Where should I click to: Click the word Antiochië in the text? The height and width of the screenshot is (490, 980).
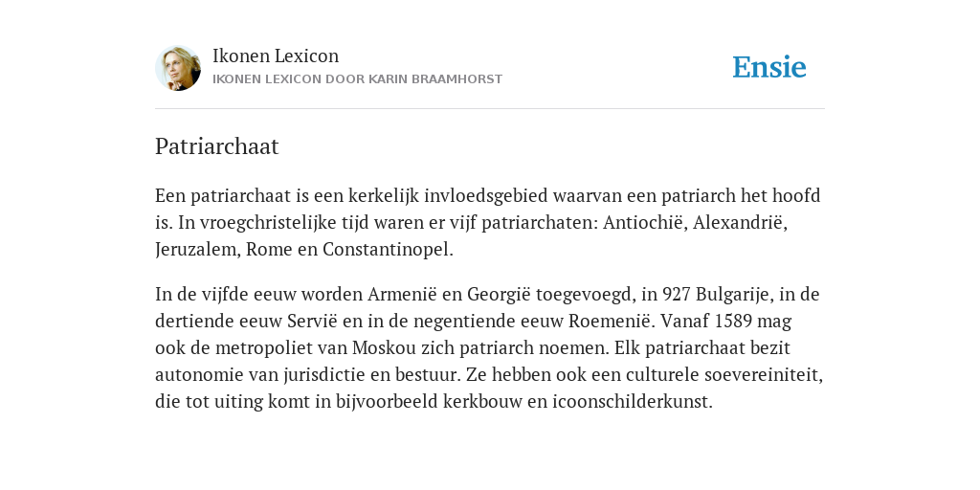(x=644, y=222)
